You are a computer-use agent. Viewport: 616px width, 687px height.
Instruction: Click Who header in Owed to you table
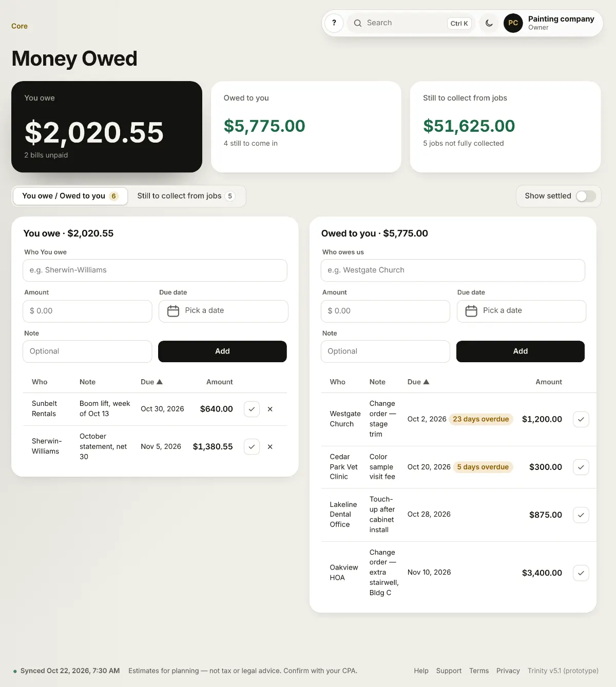pyautogui.click(x=338, y=382)
